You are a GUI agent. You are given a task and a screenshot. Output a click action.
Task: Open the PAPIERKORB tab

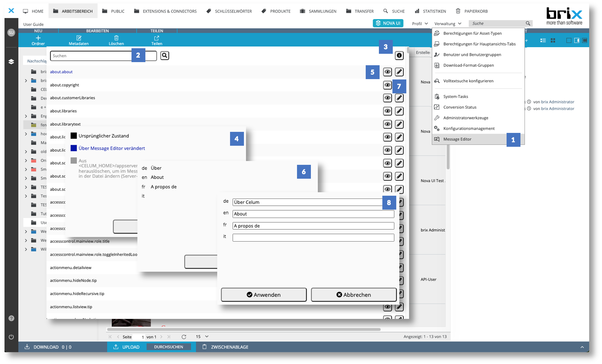pos(472,11)
